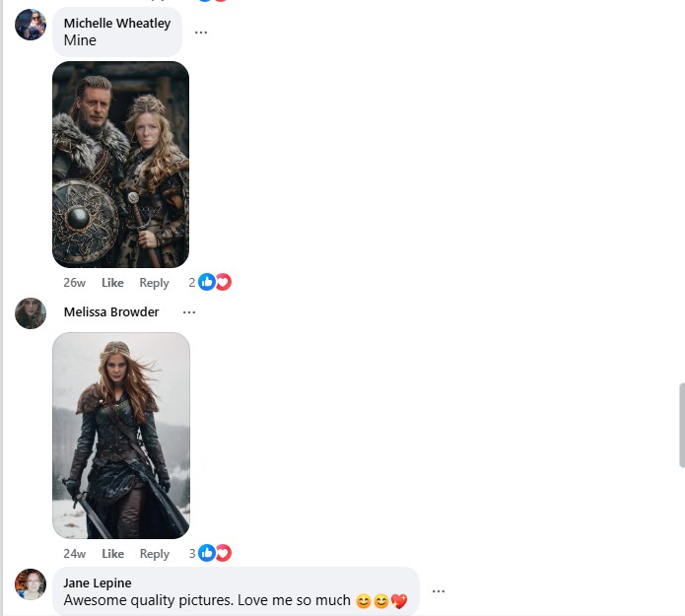Open Jane Lepine's profile name link
Viewport: 685px width, 616px height.
[x=97, y=583]
